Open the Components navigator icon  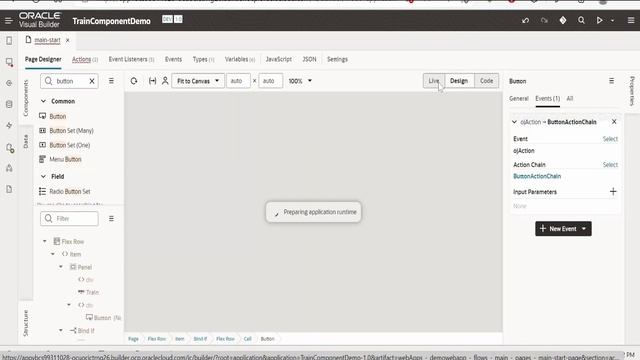tap(9, 147)
